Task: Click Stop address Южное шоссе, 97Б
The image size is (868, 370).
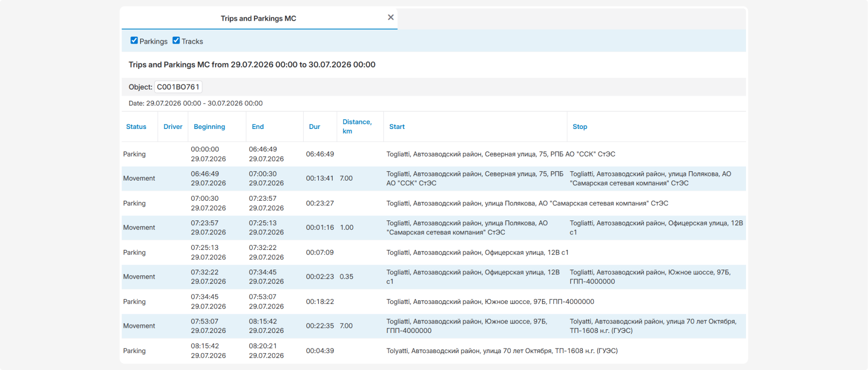Action: pos(650,277)
